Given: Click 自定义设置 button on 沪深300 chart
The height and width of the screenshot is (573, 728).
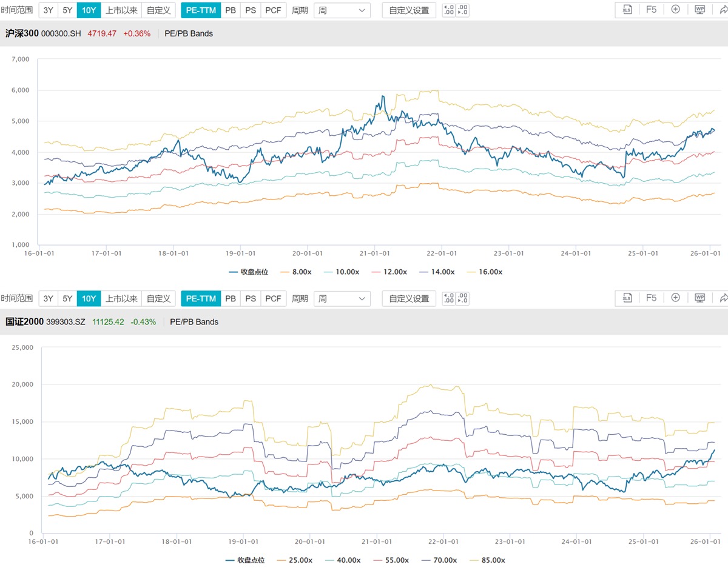Looking at the screenshot, I should tap(408, 10).
